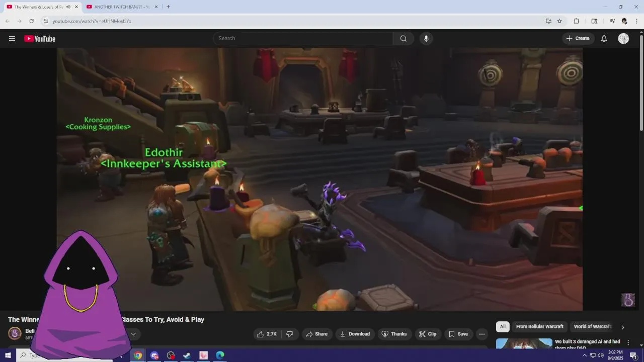This screenshot has width=644, height=362.
Task: Close the 'ANOTHER TWITCH BAN' tab
Action: 156,7
